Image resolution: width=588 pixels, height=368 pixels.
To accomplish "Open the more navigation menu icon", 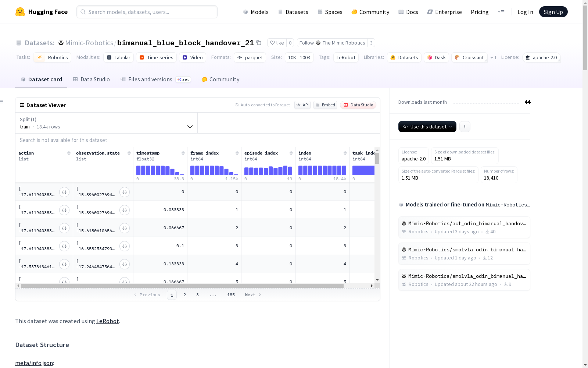I will tap(501, 12).
